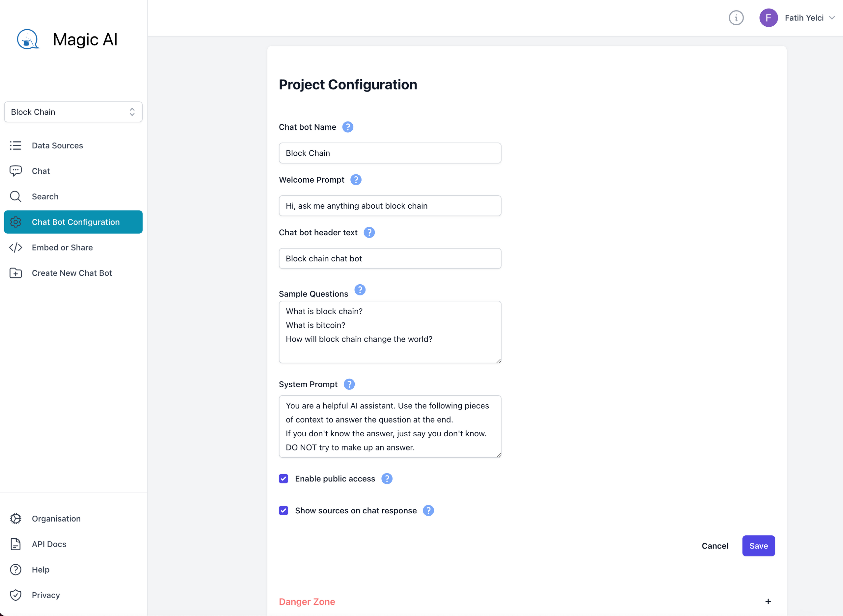Viewport: 843px width, 616px height.
Task: Click the Cancel button
Action: pyautogui.click(x=715, y=545)
